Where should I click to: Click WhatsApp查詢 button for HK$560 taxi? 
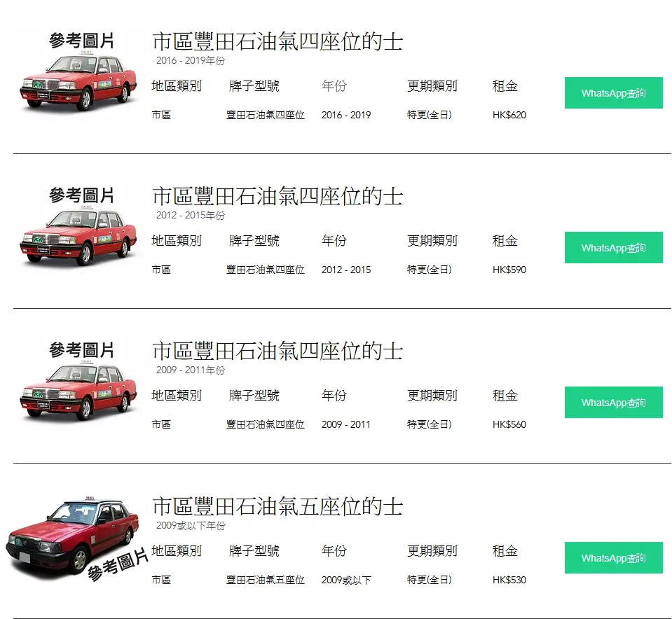tap(613, 402)
